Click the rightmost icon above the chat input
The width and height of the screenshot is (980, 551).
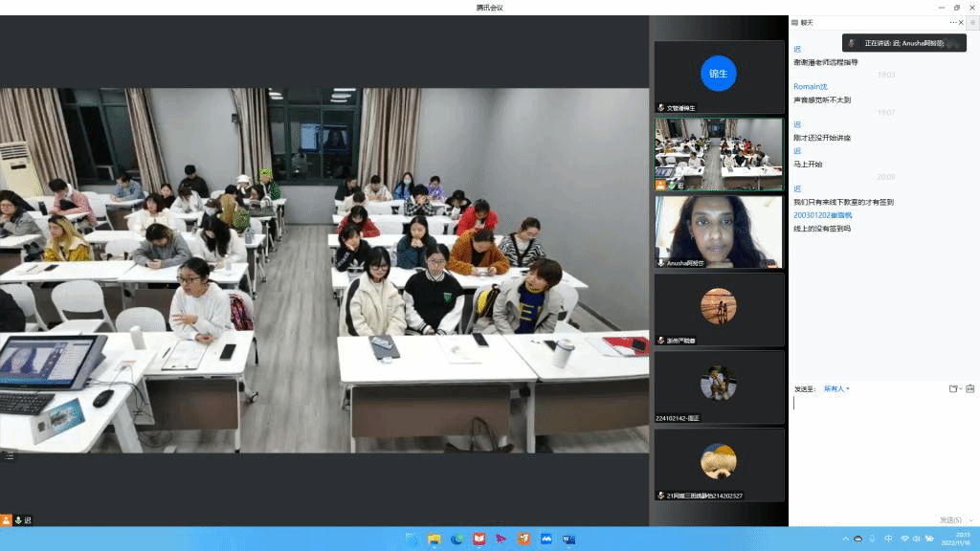(969, 388)
